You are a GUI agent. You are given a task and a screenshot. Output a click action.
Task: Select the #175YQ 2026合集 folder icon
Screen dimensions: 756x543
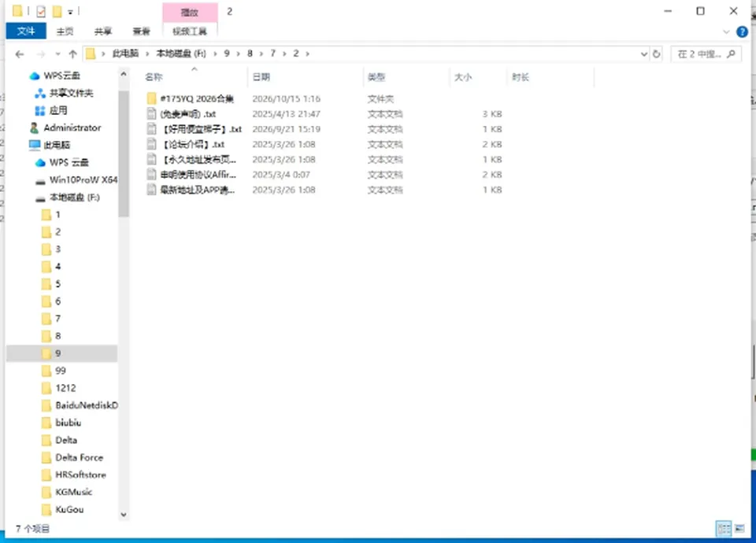pos(152,99)
